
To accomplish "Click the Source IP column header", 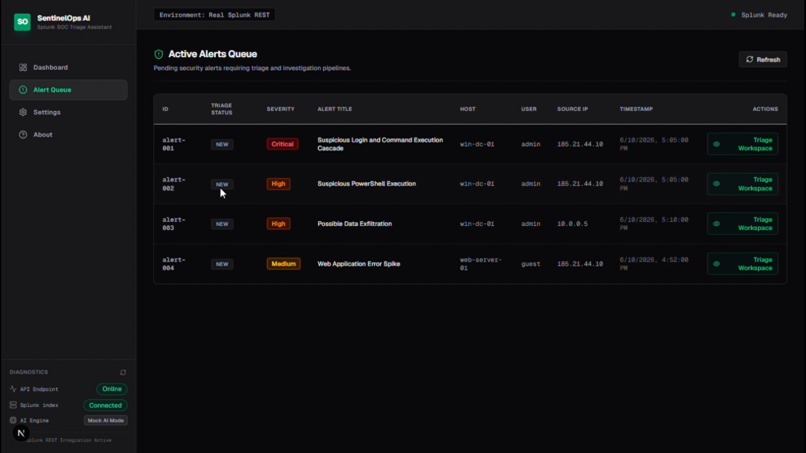I will point(572,109).
